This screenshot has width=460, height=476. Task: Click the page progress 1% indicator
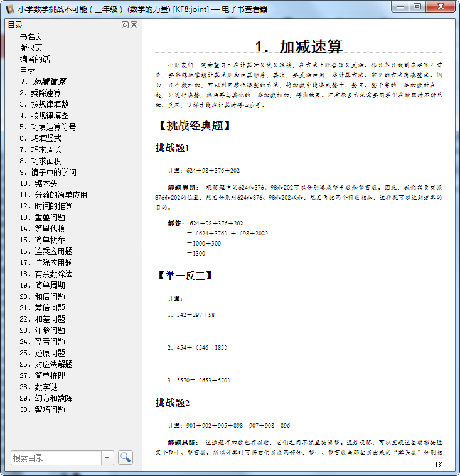439,465
